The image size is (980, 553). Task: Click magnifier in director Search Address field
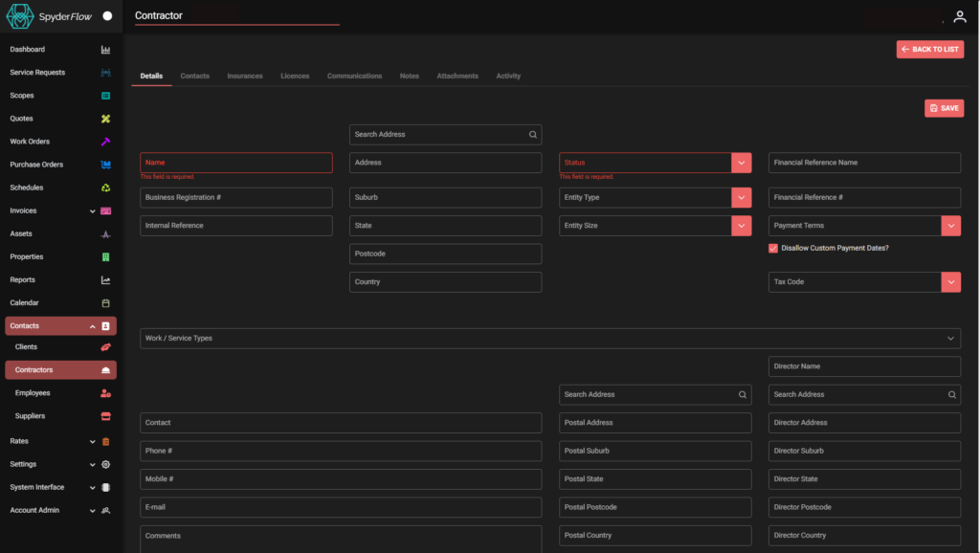[x=951, y=394]
